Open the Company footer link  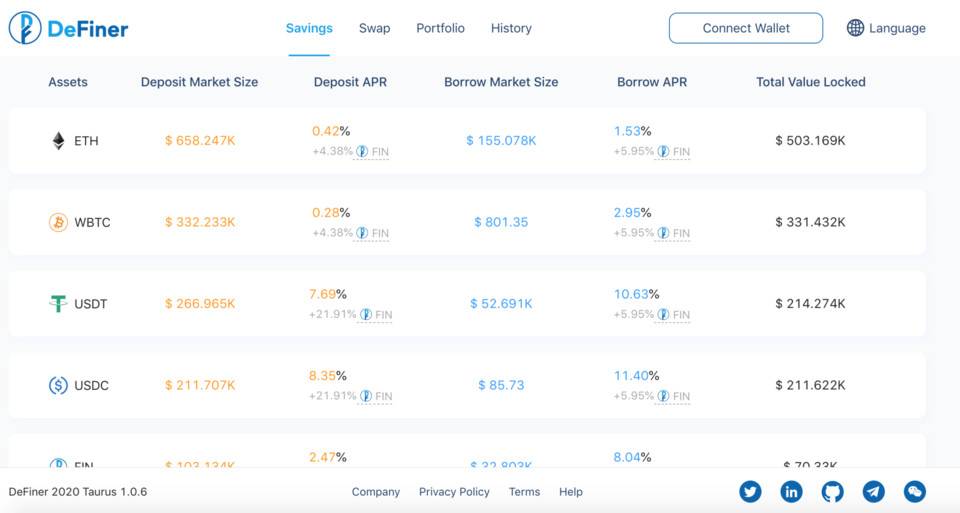point(375,492)
